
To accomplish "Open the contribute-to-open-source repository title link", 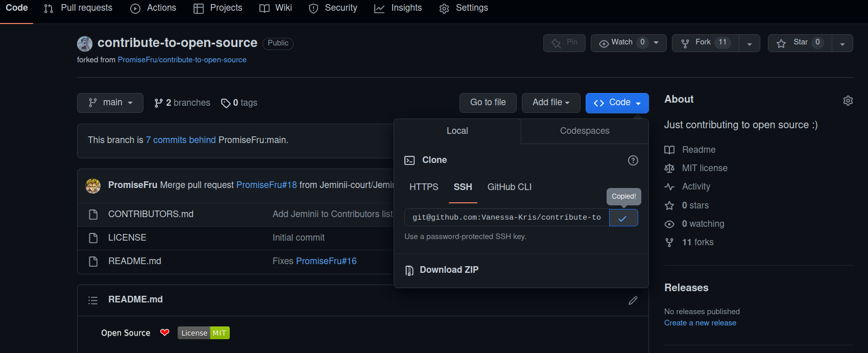I will pyautogui.click(x=177, y=43).
